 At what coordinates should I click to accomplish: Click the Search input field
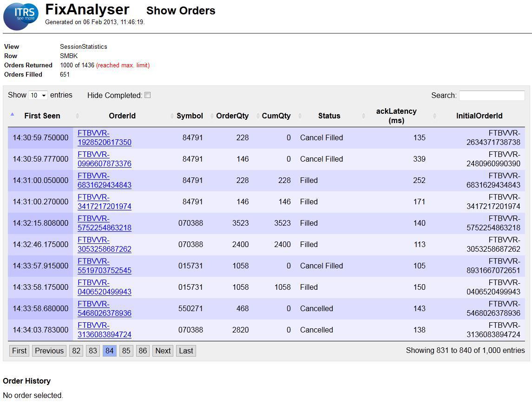(x=492, y=95)
